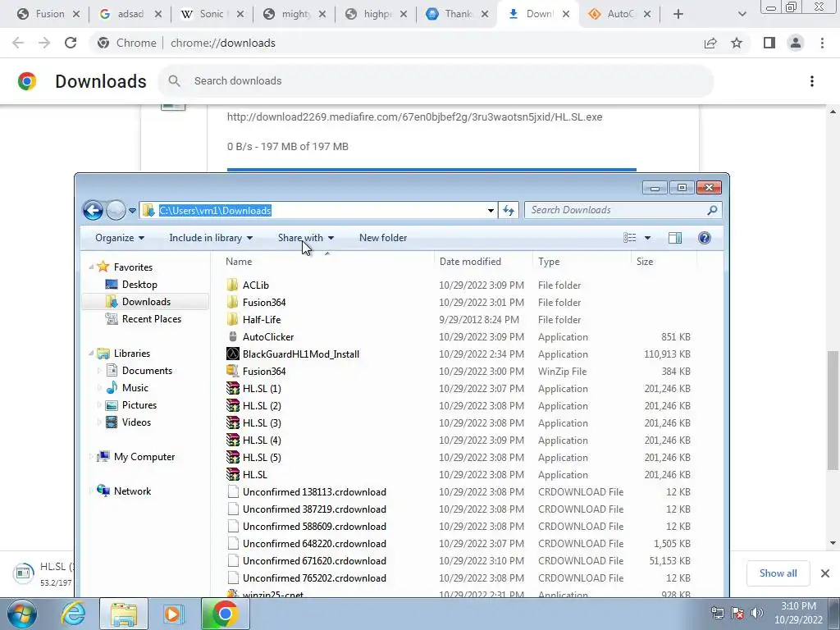Click the Search downloads field in Chrome
The height and width of the screenshot is (630, 840).
436,81
